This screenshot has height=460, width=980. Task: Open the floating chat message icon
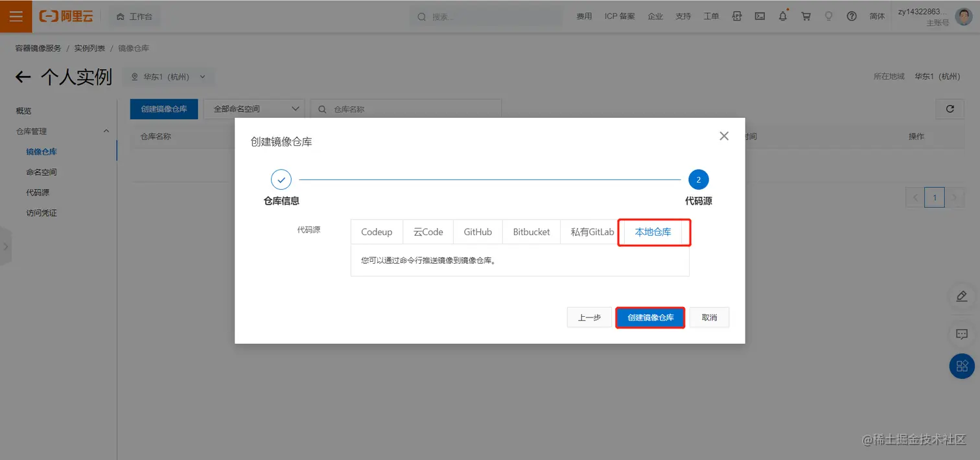[x=962, y=334]
